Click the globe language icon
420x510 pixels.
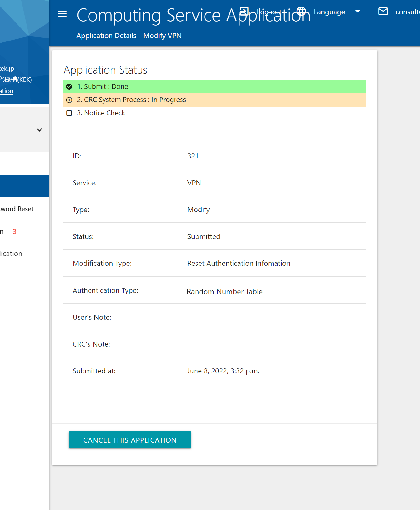pos(301,12)
